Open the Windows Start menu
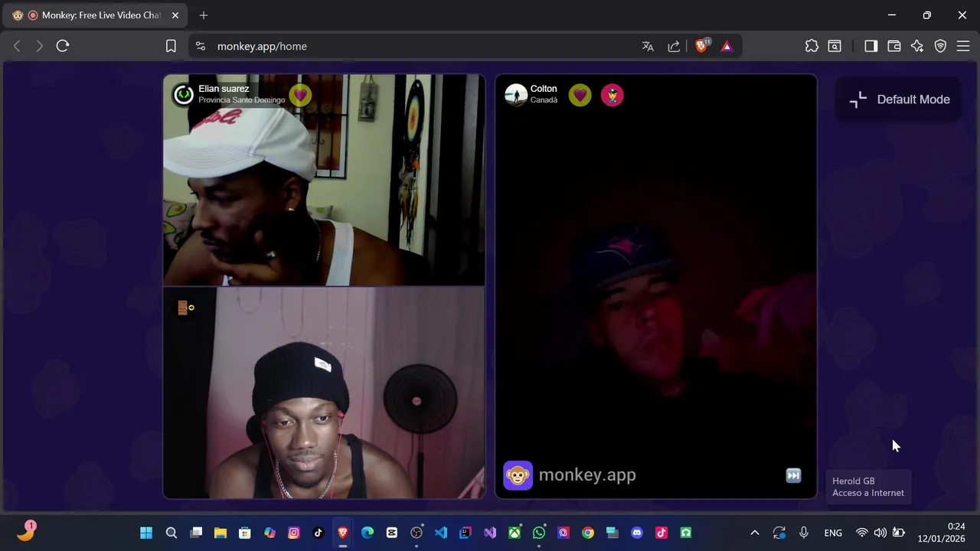 coord(146,533)
